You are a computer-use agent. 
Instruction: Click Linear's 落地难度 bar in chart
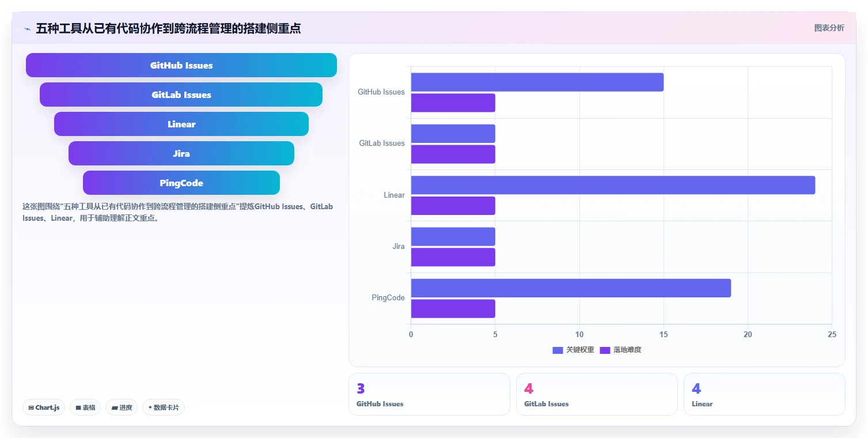pyautogui.click(x=453, y=206)
